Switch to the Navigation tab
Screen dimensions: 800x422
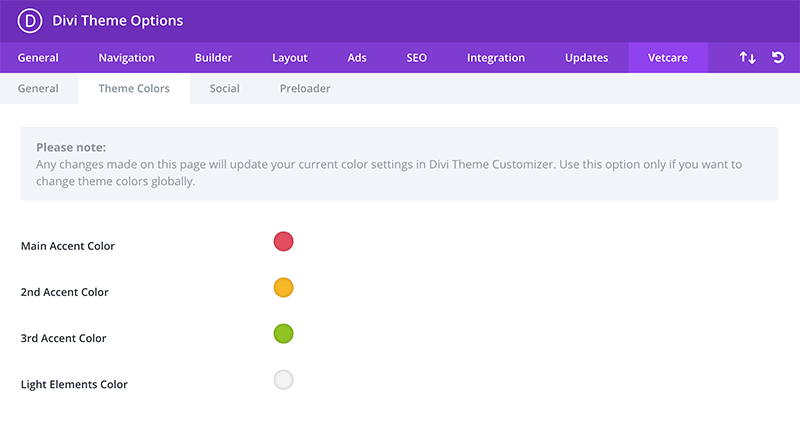(x=127, y=58)
